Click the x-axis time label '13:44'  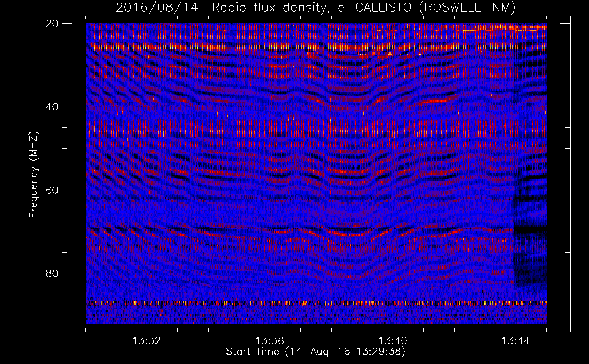coord(516,341)
